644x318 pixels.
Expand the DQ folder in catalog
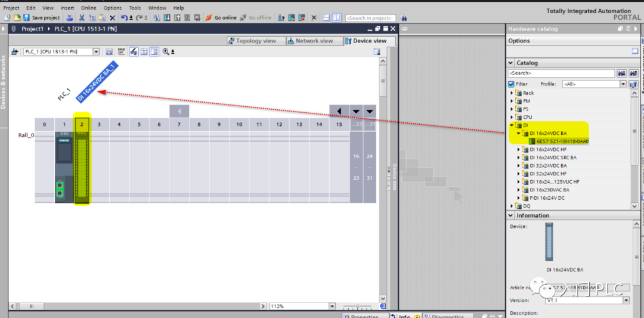(512, 206)
